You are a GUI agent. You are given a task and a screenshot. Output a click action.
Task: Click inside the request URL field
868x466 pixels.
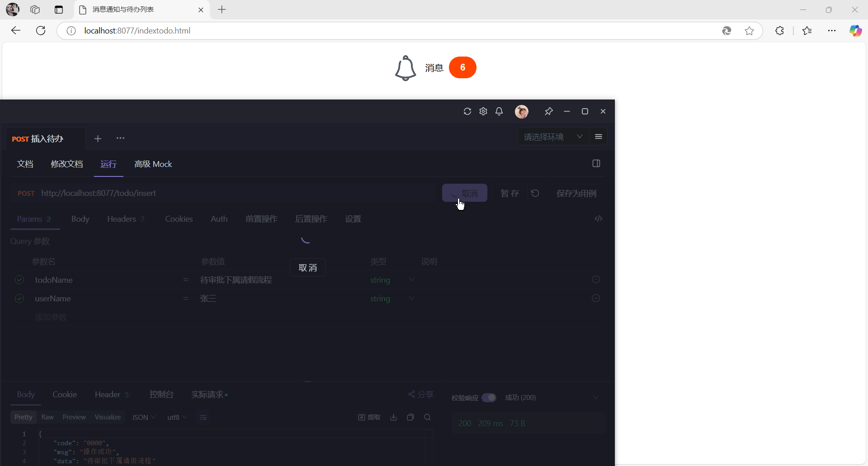[226, 193]
